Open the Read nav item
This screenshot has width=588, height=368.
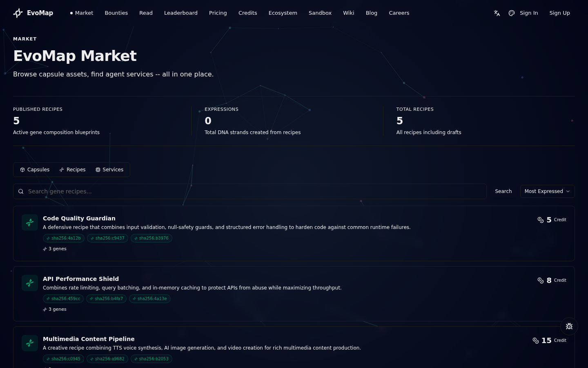(146, 13)
